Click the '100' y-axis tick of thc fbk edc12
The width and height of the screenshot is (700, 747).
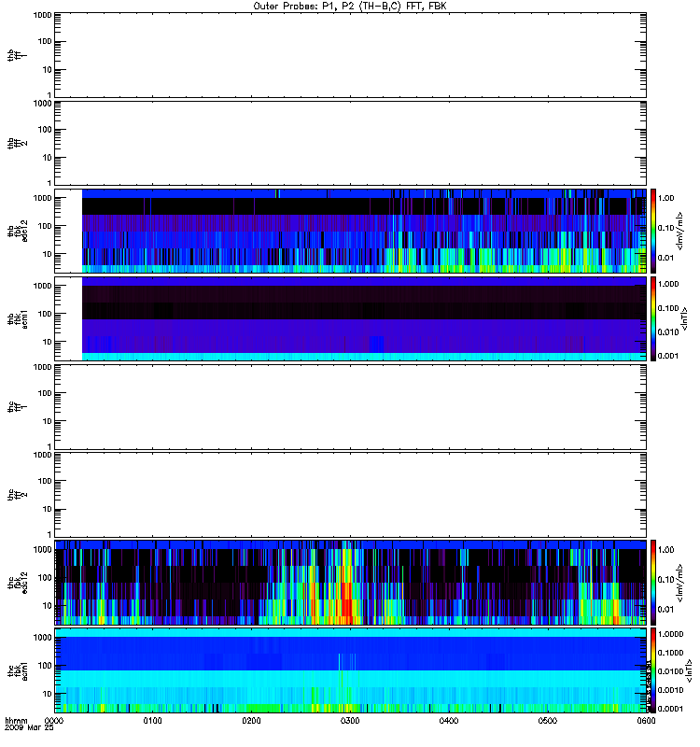point(45,578)
